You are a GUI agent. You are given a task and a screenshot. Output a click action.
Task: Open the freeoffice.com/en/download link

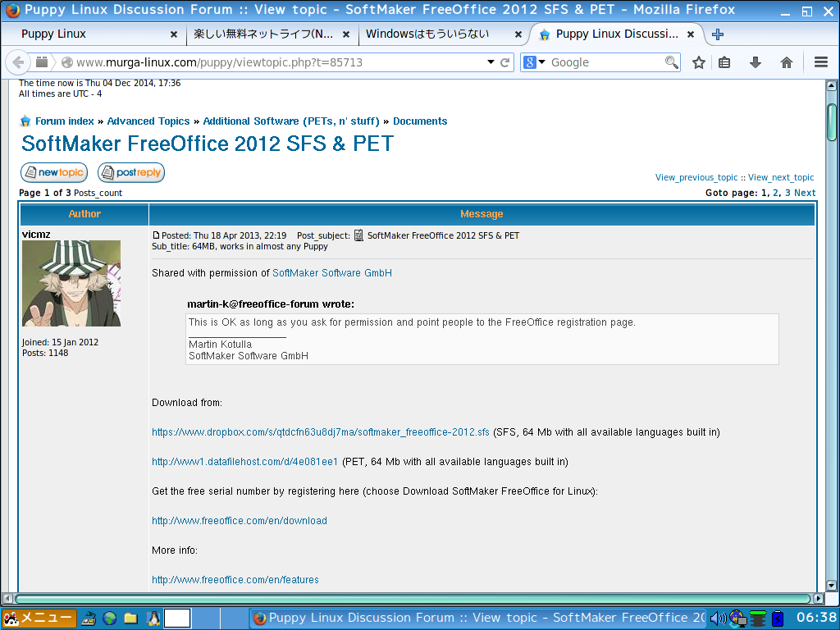pos(240,521)
